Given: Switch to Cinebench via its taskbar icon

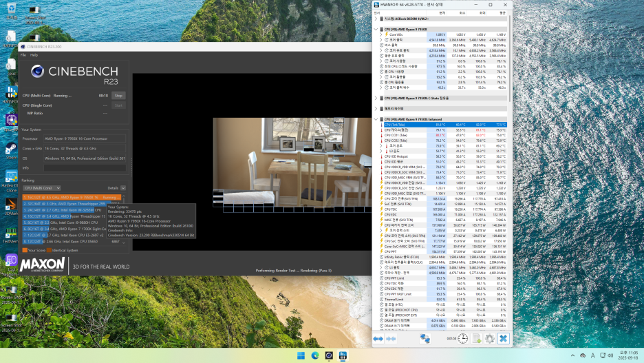Looking at the screenshot, I should click(329, 355).
